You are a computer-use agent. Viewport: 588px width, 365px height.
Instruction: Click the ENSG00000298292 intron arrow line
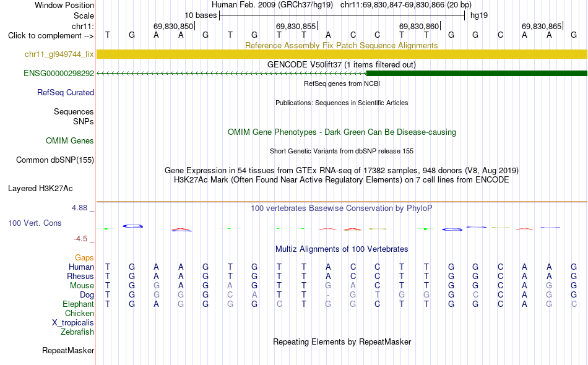pos(231,74)
